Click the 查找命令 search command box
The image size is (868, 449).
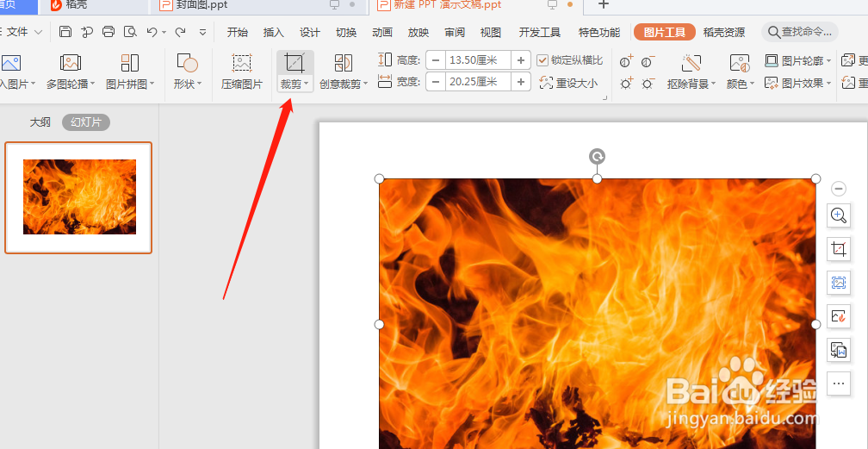pyautogui.click(x=800, y=32)
